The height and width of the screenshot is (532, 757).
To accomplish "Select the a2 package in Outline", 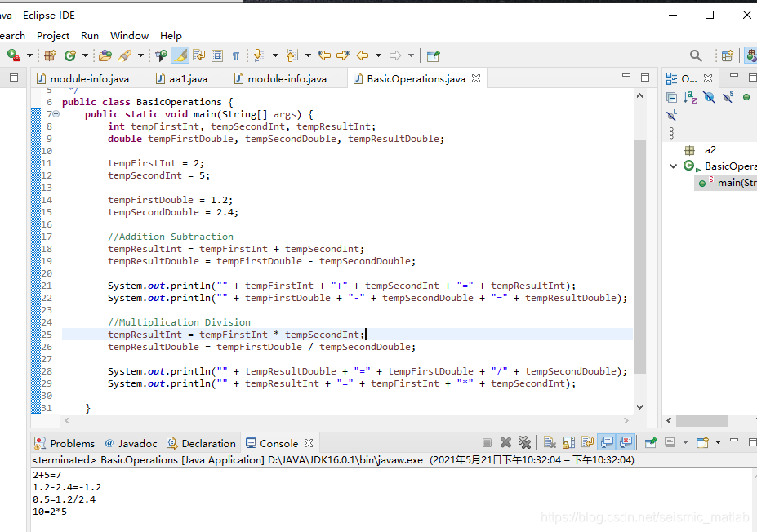I will click(710, 150).
